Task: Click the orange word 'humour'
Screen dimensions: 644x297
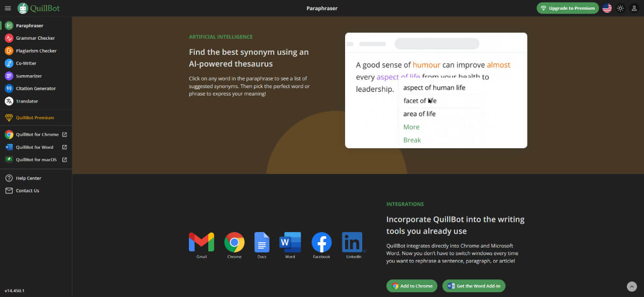Action: [x=426, y=65]
